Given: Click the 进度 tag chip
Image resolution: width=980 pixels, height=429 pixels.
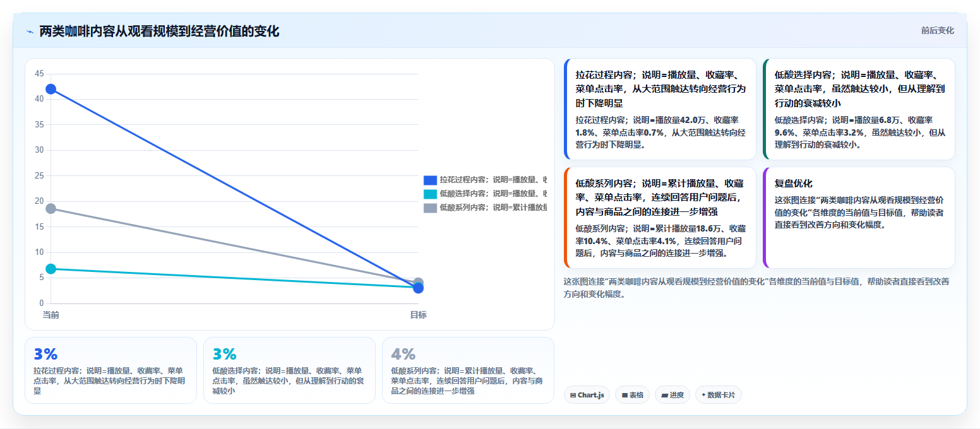Looking at the screenshot, I should tap(672, 395).
